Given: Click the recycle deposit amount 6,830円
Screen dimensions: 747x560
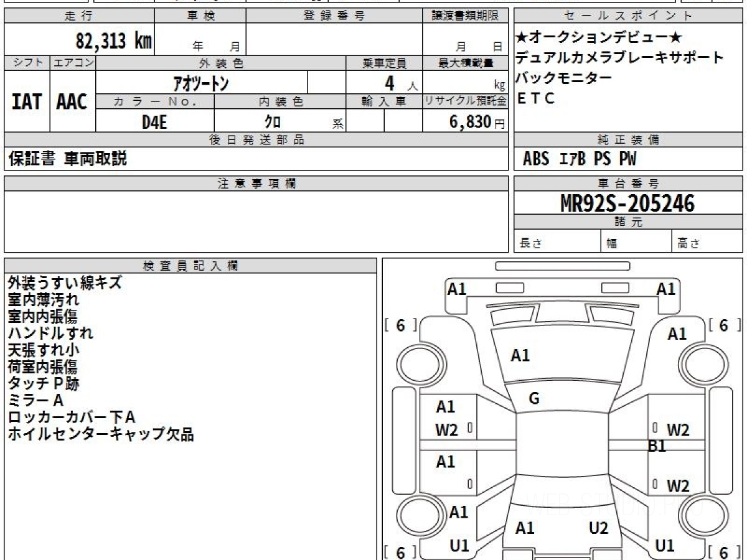Looking at the screenshot, I should (x=476, y=122).
